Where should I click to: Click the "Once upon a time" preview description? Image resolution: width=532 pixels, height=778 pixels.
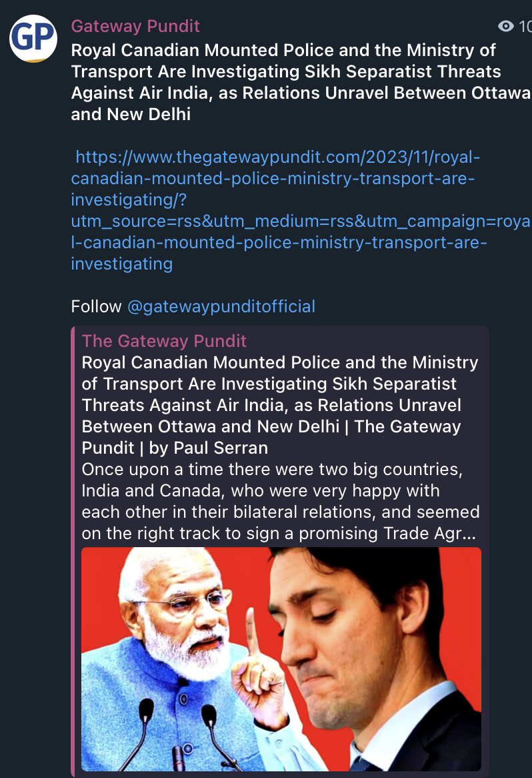coord(280,501)
